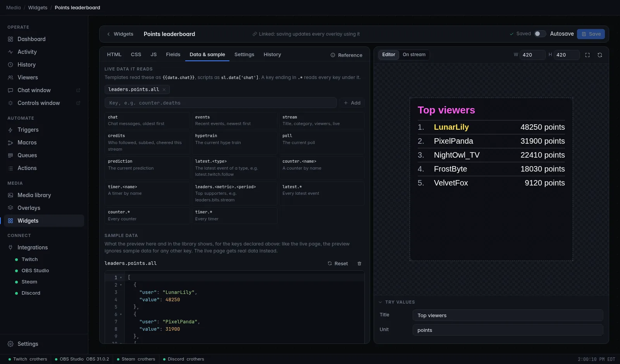The image size is (620, 364).
Task: Open the JS tab
Action: [x=154, y=55]
